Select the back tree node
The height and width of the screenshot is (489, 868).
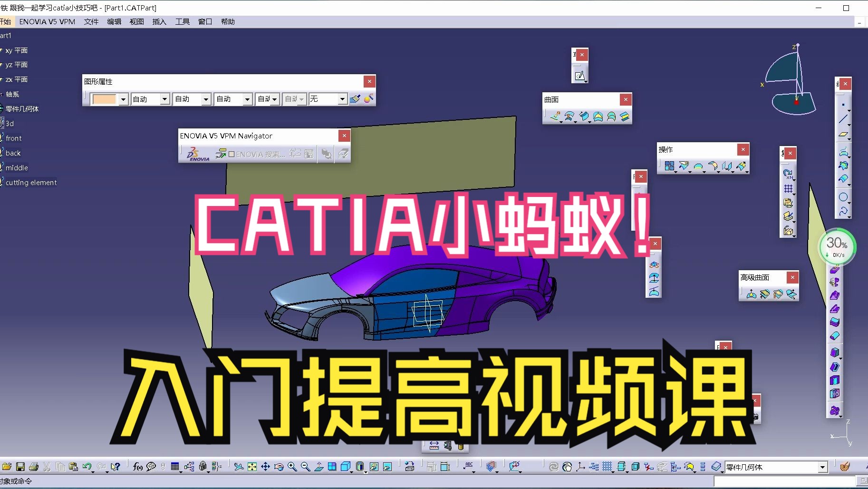click(x=13, y=153)
